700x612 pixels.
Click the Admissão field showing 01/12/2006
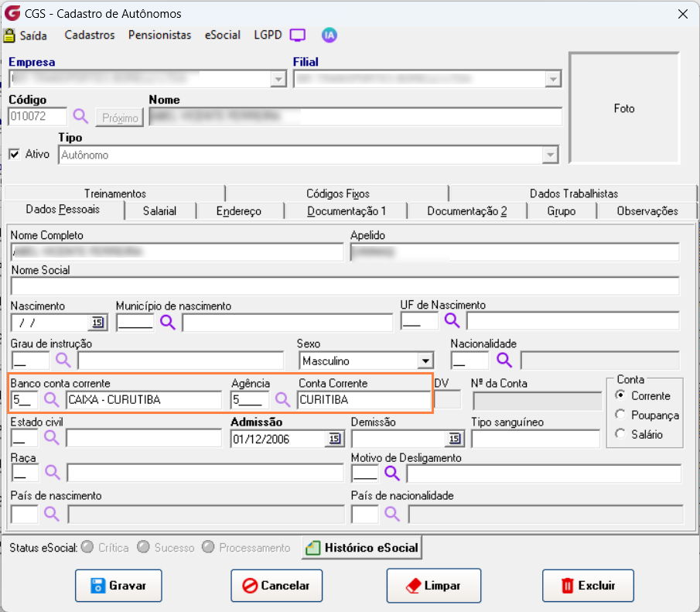[x=279, y=439]
